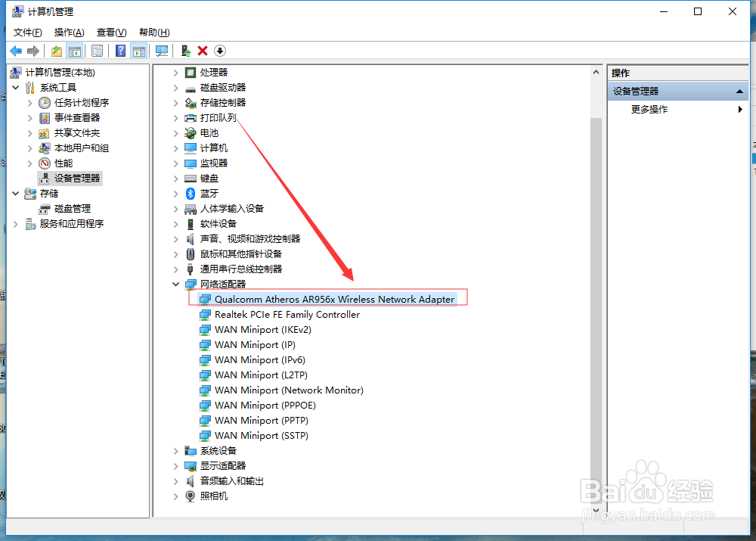This screenshot has width=756, height=541.
Task: Click the disable device down-arrow icon
Action: (220, 51)
